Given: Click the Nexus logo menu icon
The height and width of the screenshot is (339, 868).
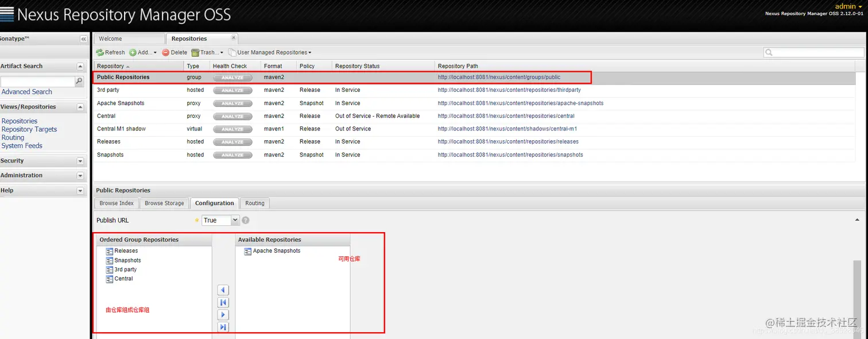Looking at the screenshot, I should (7, 14).
